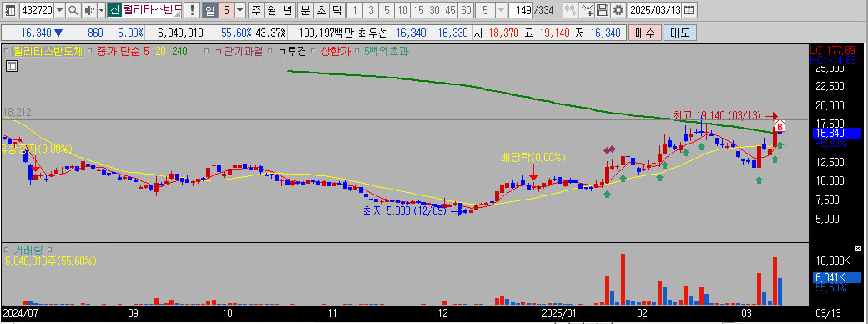The width and height of the screenshot is (868, 324).
Task: Click the candle count field showing 149
Action: pyautogui.click(x=522, y=9)
